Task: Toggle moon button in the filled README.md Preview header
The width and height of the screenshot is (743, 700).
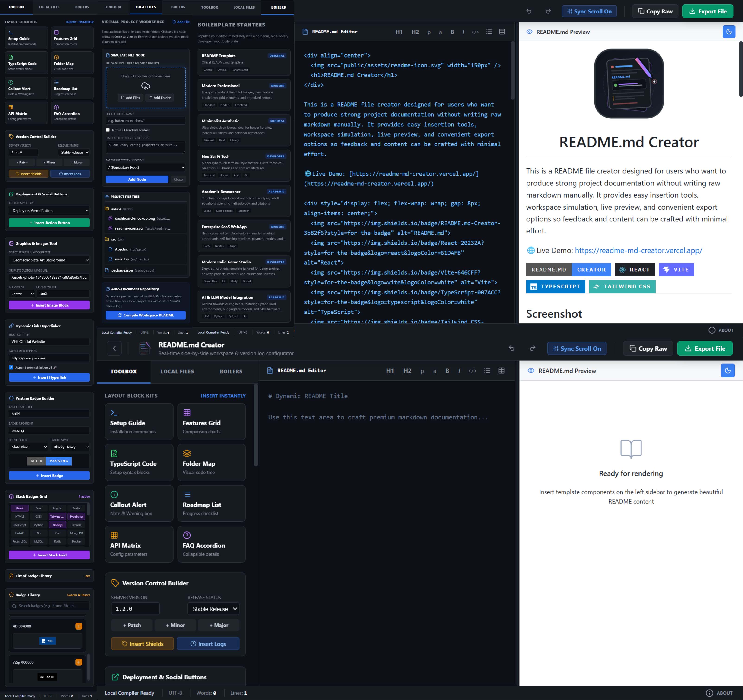Action: click(729, 32)
